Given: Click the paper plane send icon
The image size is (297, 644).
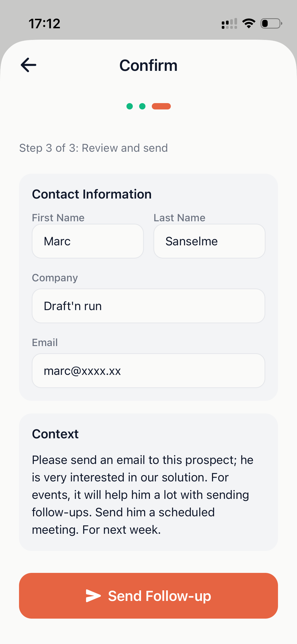Looking at the screenshot, I should (x=93, y=596).
